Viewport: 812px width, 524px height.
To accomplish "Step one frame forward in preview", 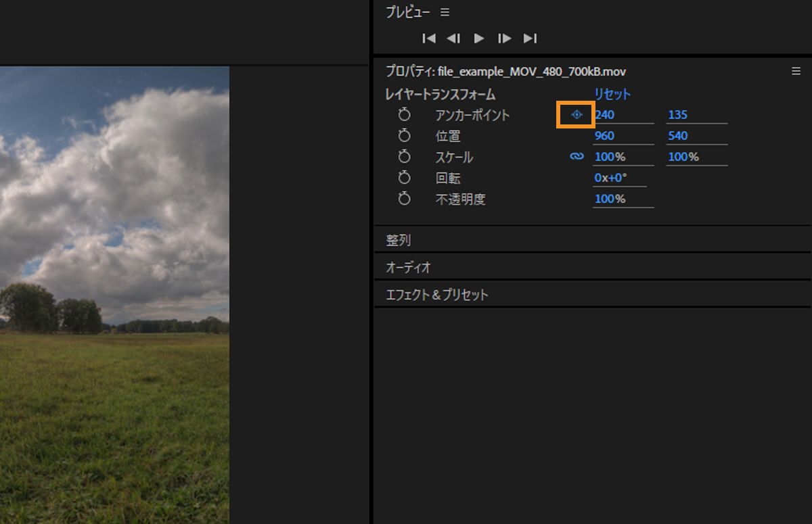I will (505, 39).
